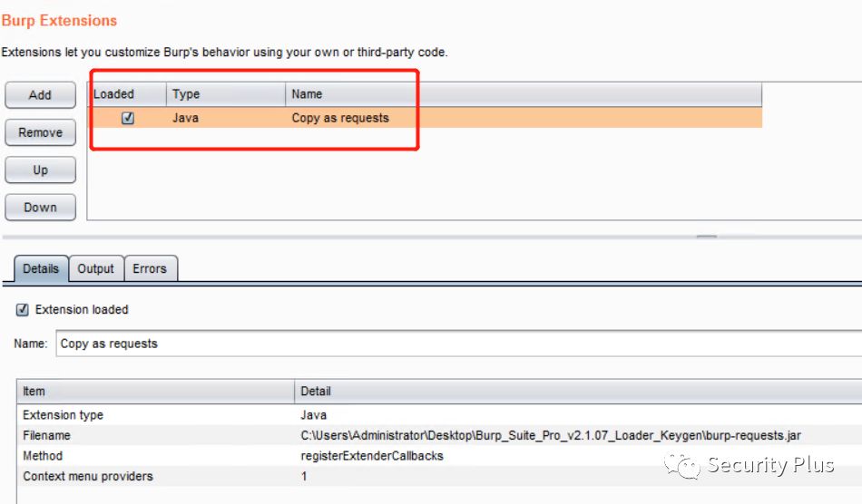Switch to the Details tab
Screen dimensions: 862x504
click(x=41, y=268)
